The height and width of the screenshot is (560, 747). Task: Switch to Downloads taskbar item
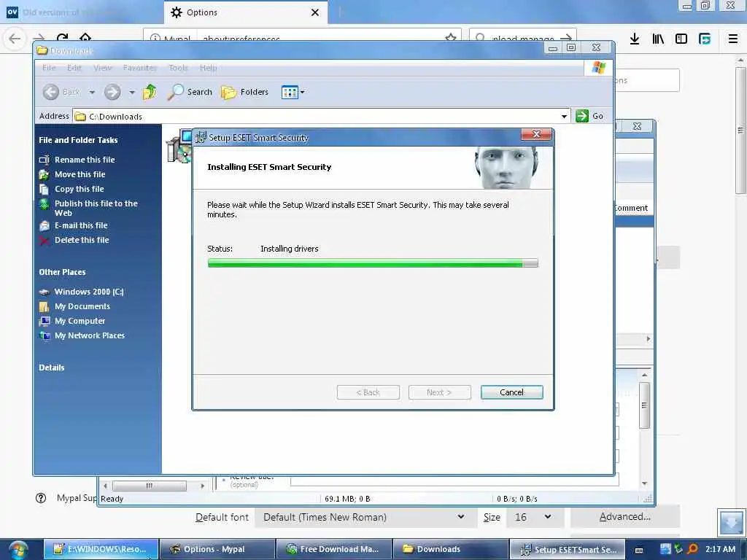coord(451,549)
